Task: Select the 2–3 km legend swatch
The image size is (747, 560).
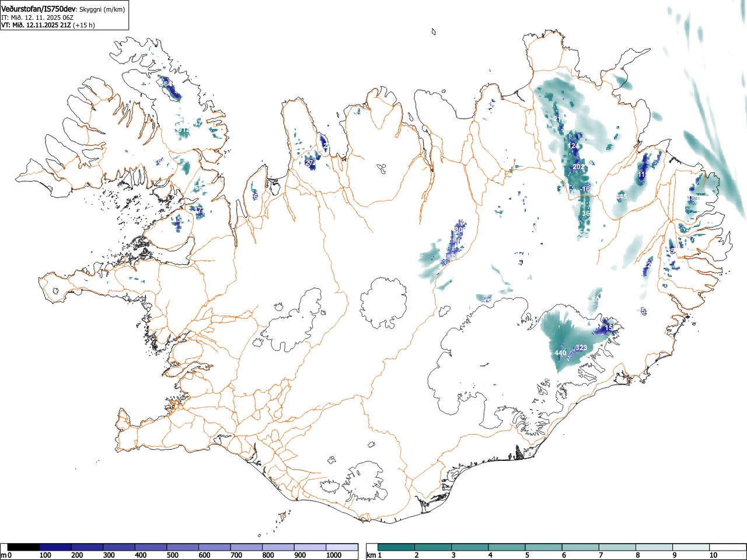Action: [x=433, y=547]
